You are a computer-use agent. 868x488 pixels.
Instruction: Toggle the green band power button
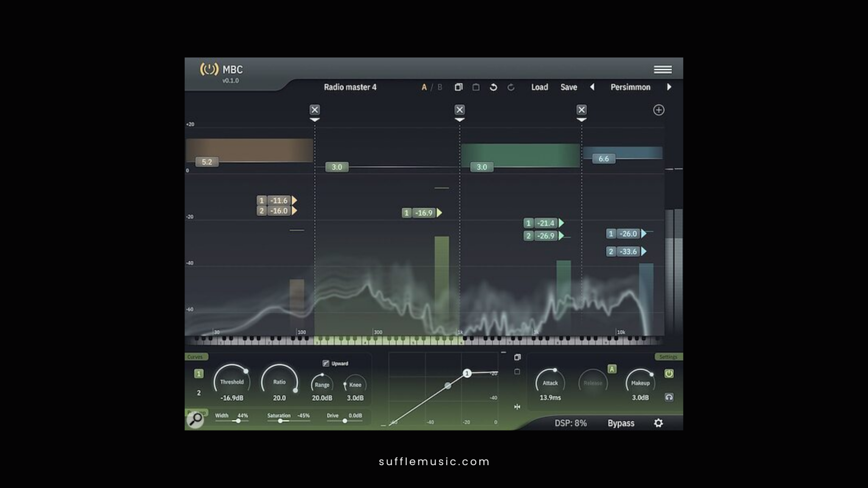[669, 373]
